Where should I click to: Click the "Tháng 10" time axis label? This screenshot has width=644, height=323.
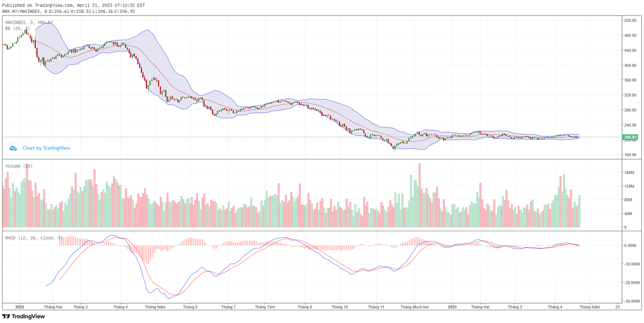[x=340, y=307]
